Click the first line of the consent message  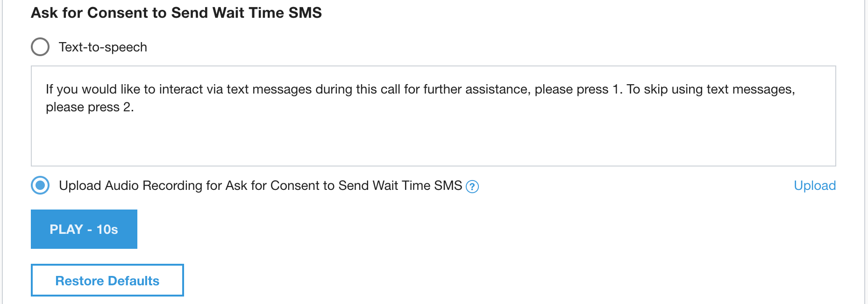pos(327,89)
